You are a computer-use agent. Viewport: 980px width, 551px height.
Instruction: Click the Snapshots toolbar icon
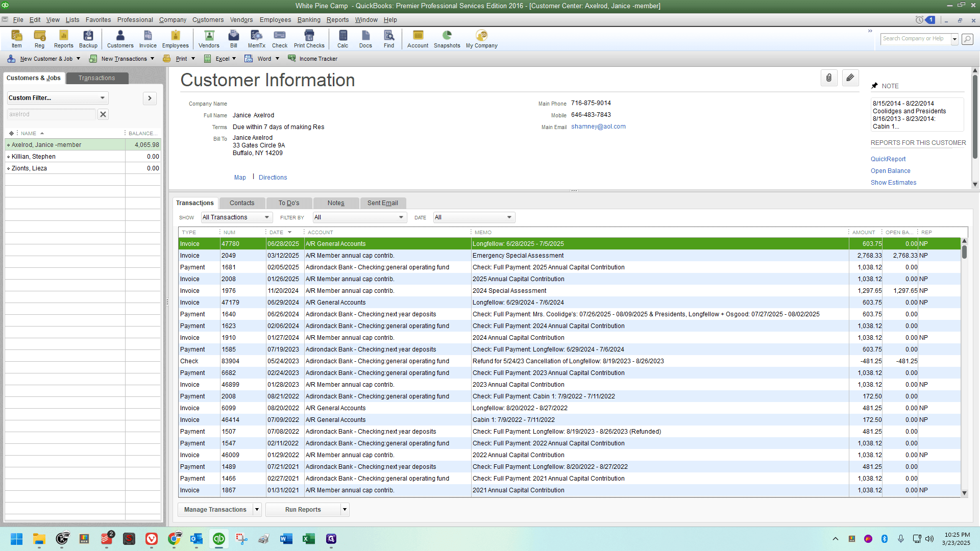tap(447, 39)
